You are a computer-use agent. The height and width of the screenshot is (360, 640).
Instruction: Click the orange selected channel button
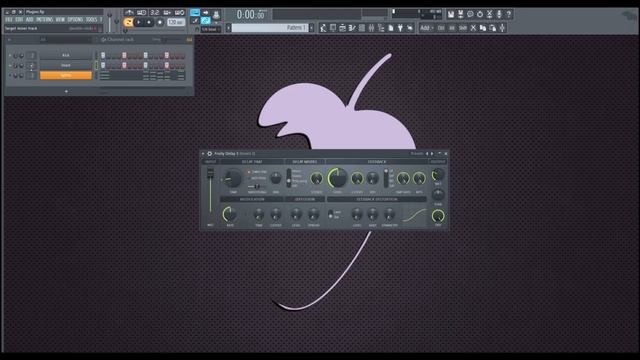click(66, 76)
